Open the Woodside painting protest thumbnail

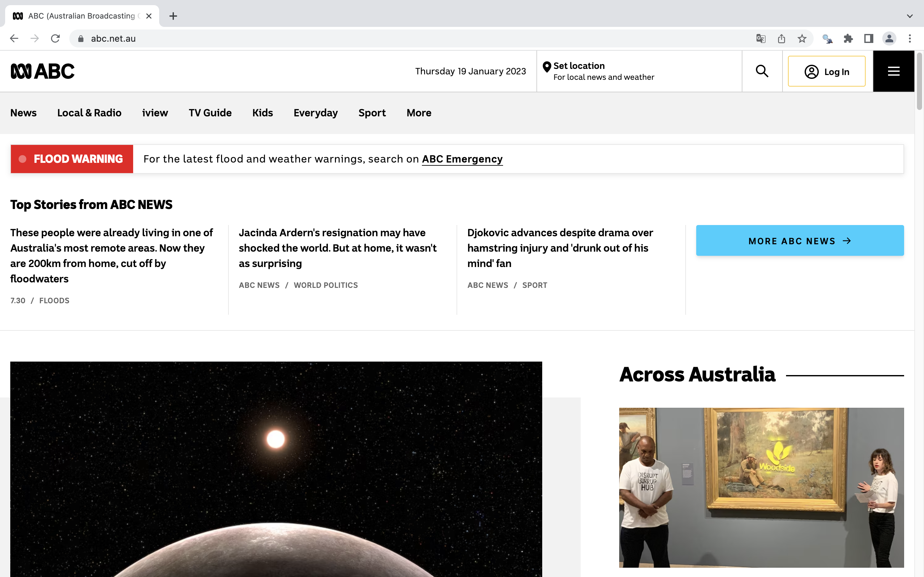pyautogui.click(x=761, y=487)
